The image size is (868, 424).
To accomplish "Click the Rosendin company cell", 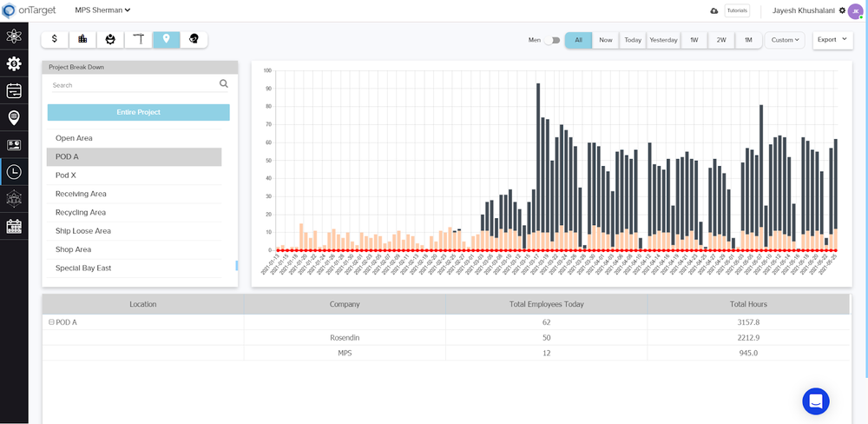I will (345, 337).
